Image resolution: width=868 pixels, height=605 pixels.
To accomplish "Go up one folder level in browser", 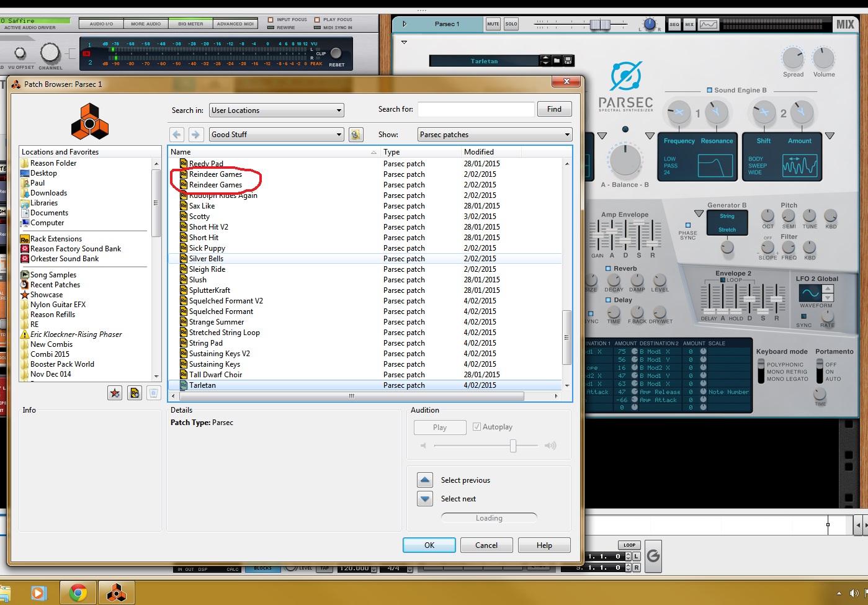I will pos(356,135).
